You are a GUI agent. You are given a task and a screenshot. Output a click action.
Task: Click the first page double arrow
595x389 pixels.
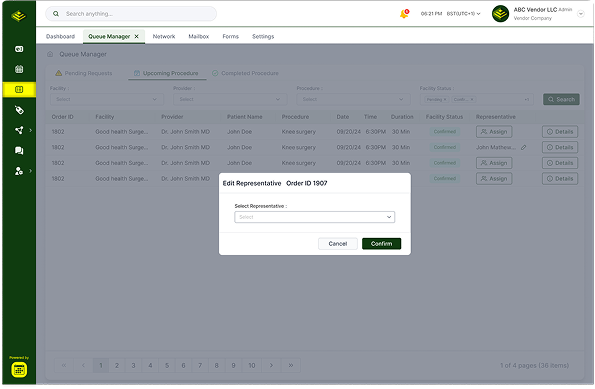pos(64,365)
